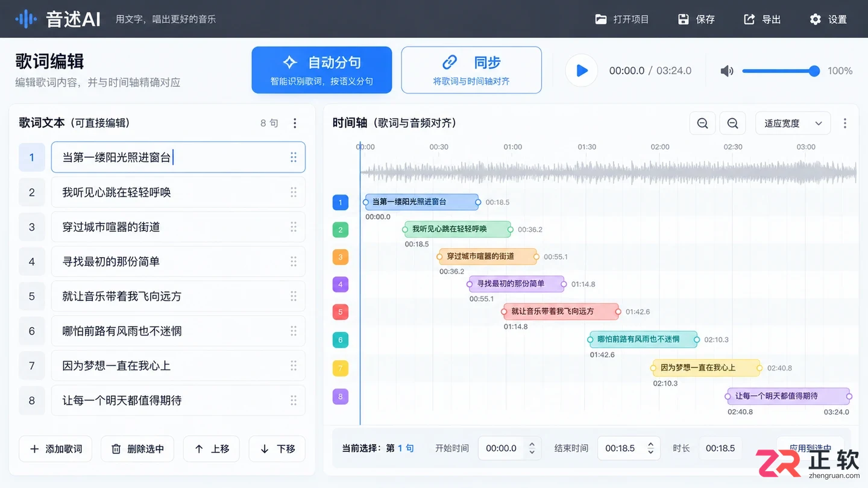
Task: Select timeline track badge 8 purple
Action: pos(341,396)
